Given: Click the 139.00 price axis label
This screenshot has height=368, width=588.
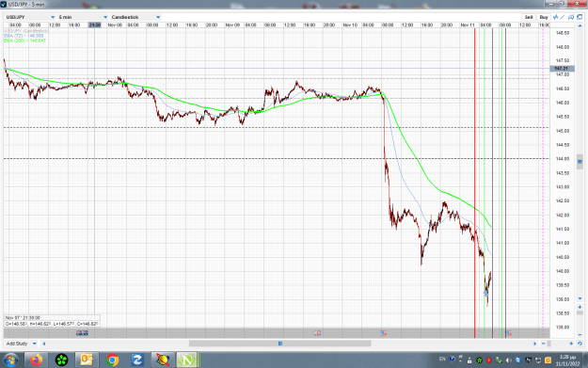Looking at the screenshot, I should pyautogui.click(x=562, y=299).
